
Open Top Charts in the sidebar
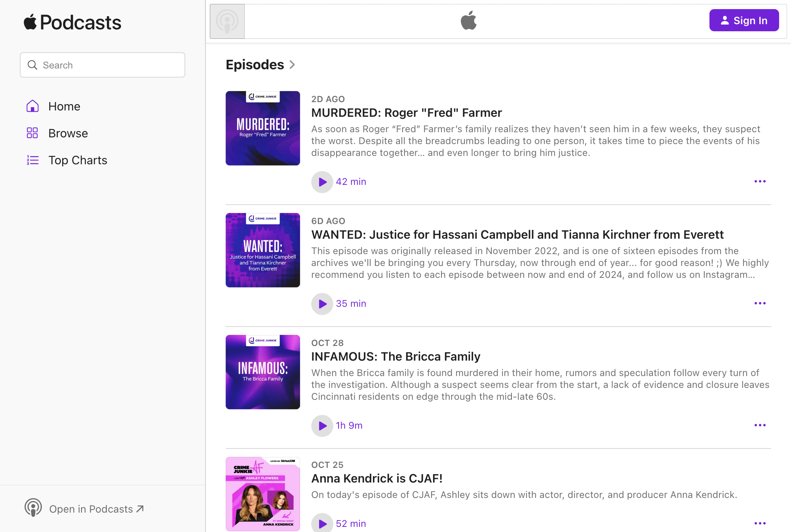point(78,160)
